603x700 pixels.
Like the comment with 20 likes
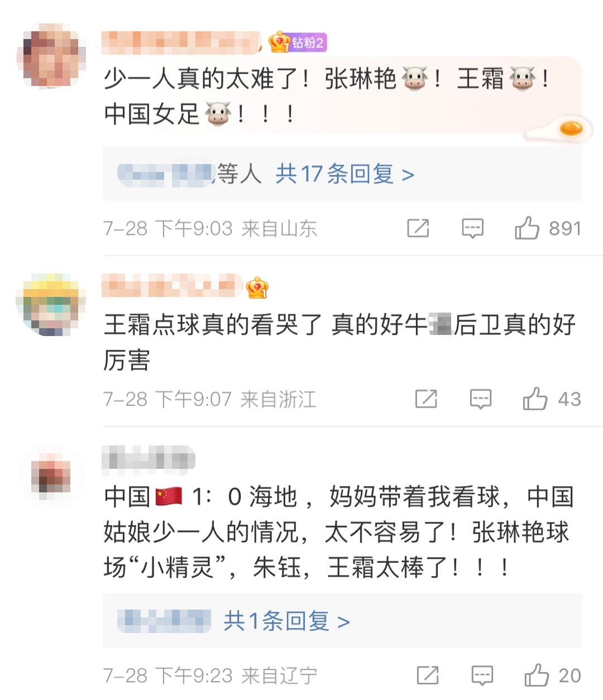(553, 675)
